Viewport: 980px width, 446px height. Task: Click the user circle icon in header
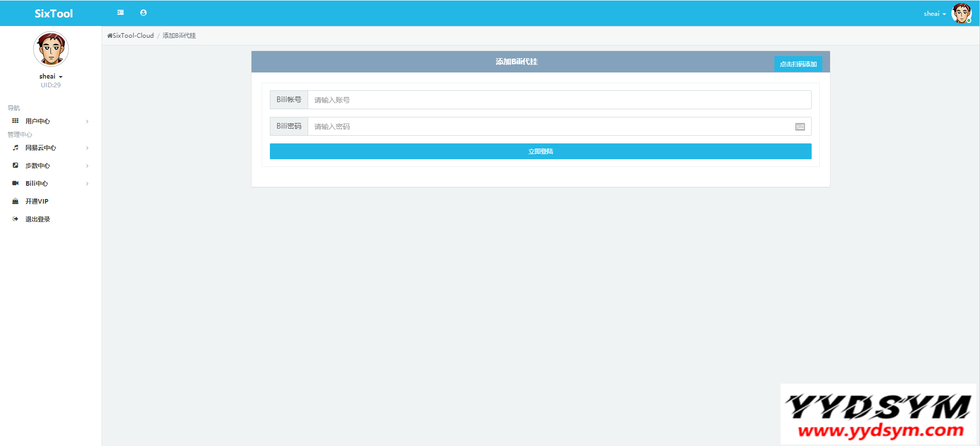(143, 13)
